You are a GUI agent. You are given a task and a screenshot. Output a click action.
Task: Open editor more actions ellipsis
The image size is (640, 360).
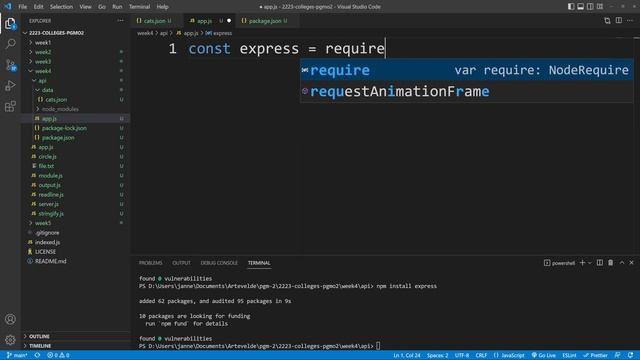(630, 20)
